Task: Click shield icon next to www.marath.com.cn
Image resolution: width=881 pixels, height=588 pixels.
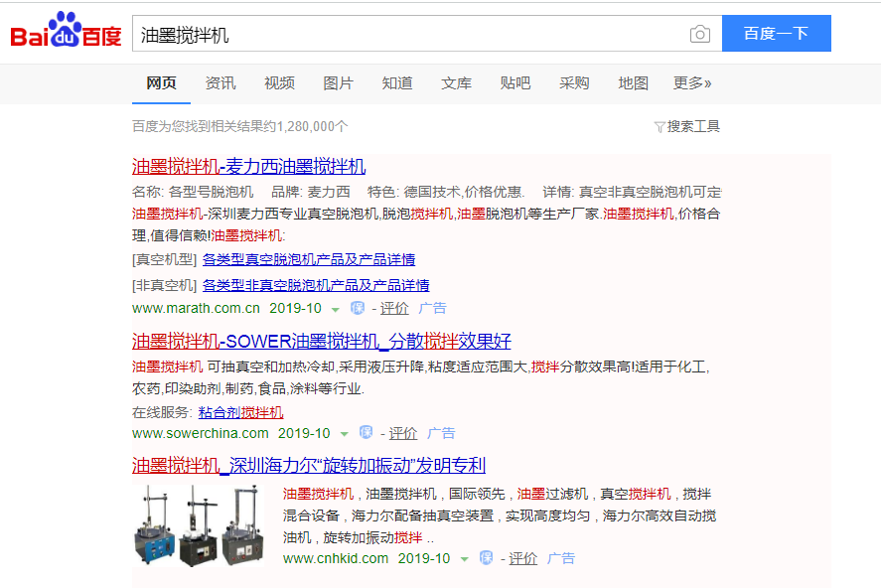Action: [358, 308]
